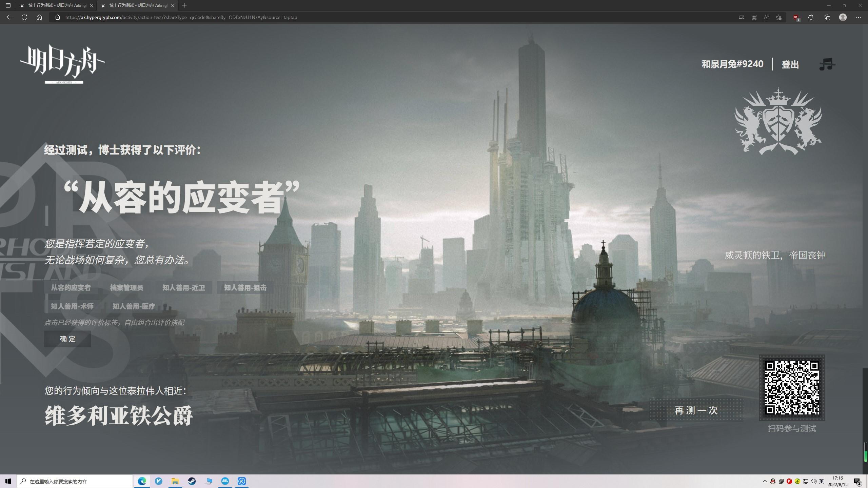The height and width of the screenshot is (488, 868).
Task: Click the 再测一次 retest button
Action: tap(696, 410)
